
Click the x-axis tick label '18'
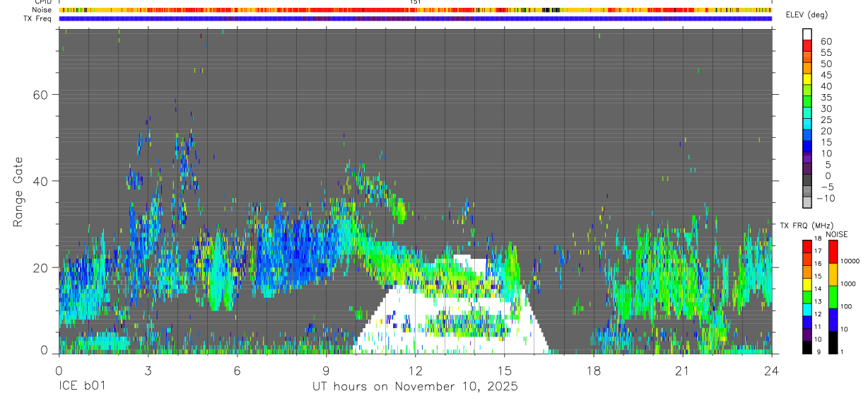click(593, 371)
